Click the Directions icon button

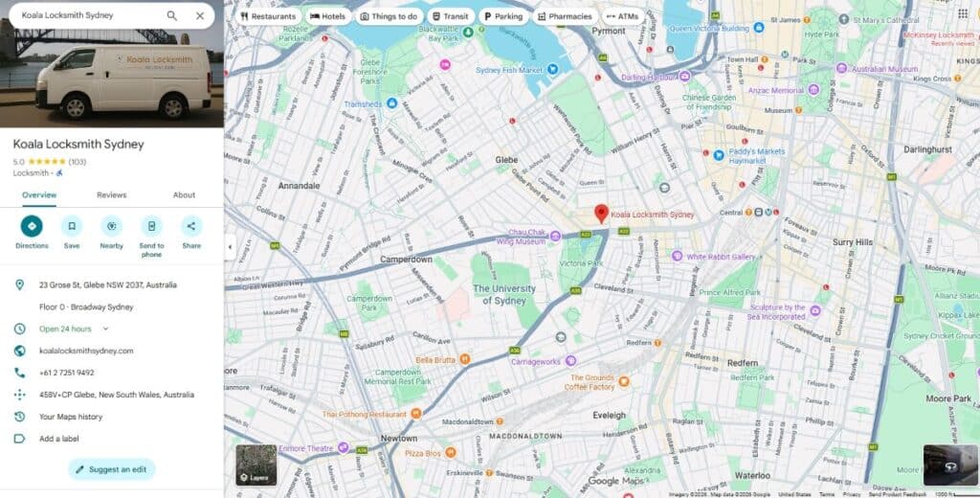32,226
